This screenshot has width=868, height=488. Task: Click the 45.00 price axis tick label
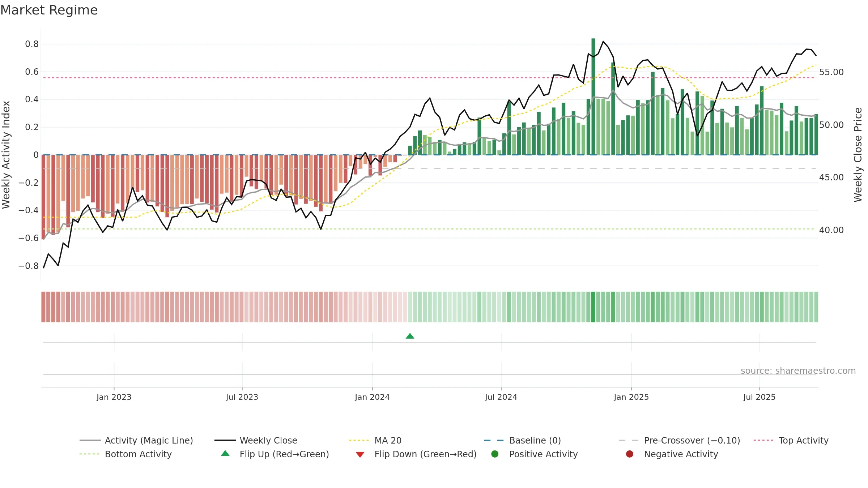831,177
